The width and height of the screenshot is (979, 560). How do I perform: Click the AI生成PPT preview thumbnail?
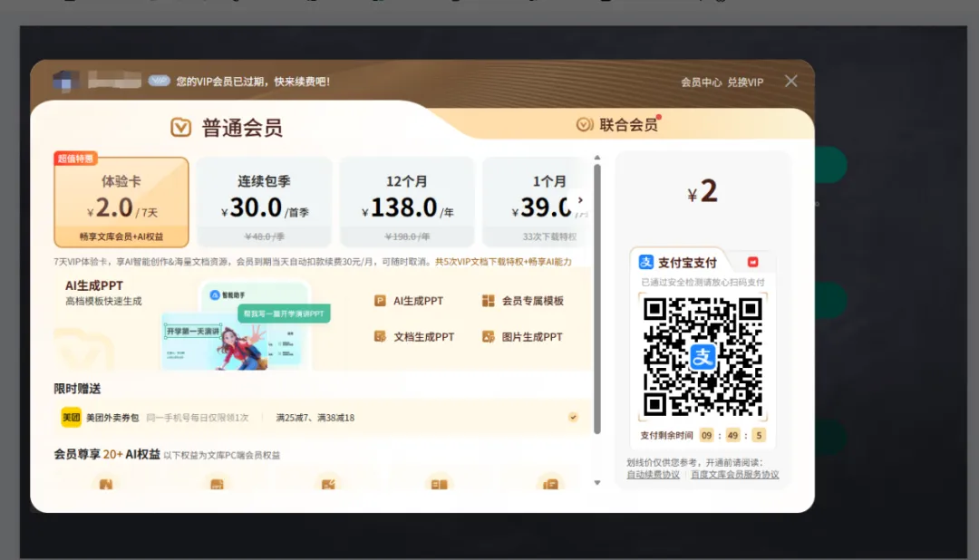pos(246,326)
